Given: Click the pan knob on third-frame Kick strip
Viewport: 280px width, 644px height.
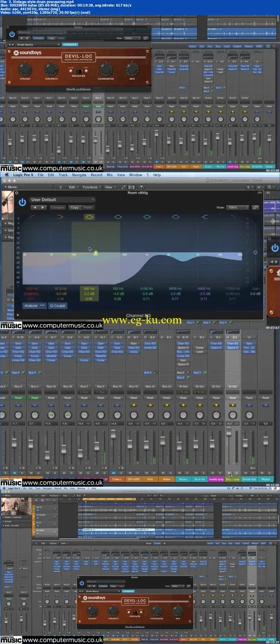Looking at the screenshot, I should (x=150, y=415).
